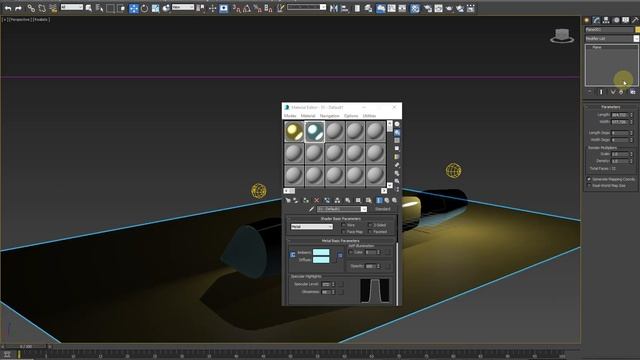Click the Pin Stack icon under modifier list

coord(590,92)
